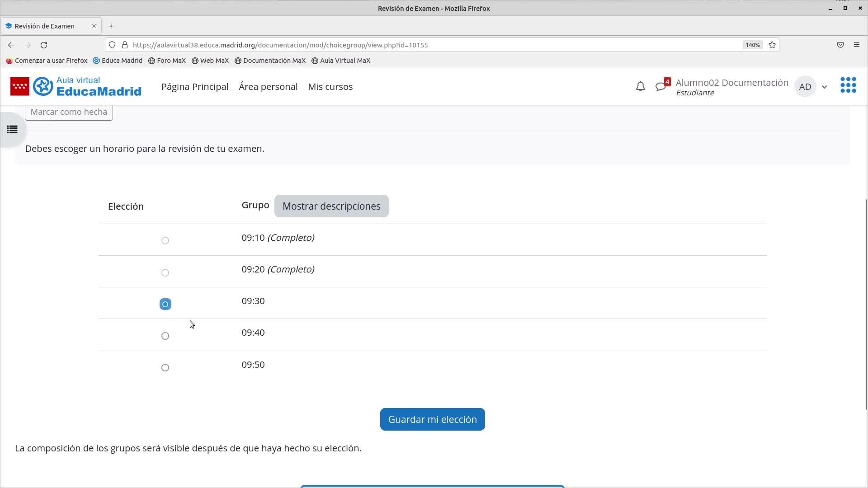
Task: Open a new browser tab
Action: tap(111, 26)
